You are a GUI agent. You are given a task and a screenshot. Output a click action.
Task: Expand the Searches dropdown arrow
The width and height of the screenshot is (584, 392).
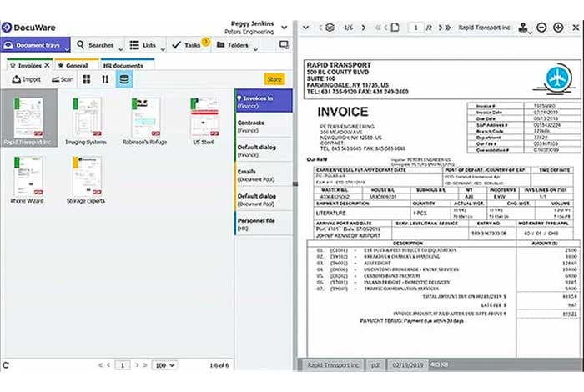coord(121,48)
